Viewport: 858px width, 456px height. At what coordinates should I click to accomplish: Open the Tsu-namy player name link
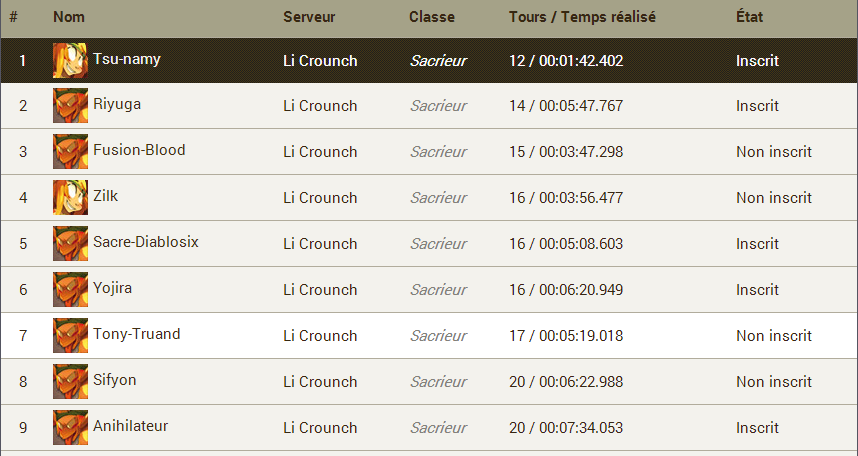[126, 58]
